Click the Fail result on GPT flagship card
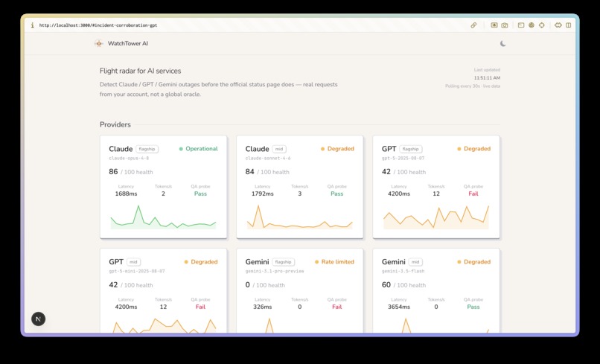Viewport: 600px width, 364px height. [x=473, y=194]
